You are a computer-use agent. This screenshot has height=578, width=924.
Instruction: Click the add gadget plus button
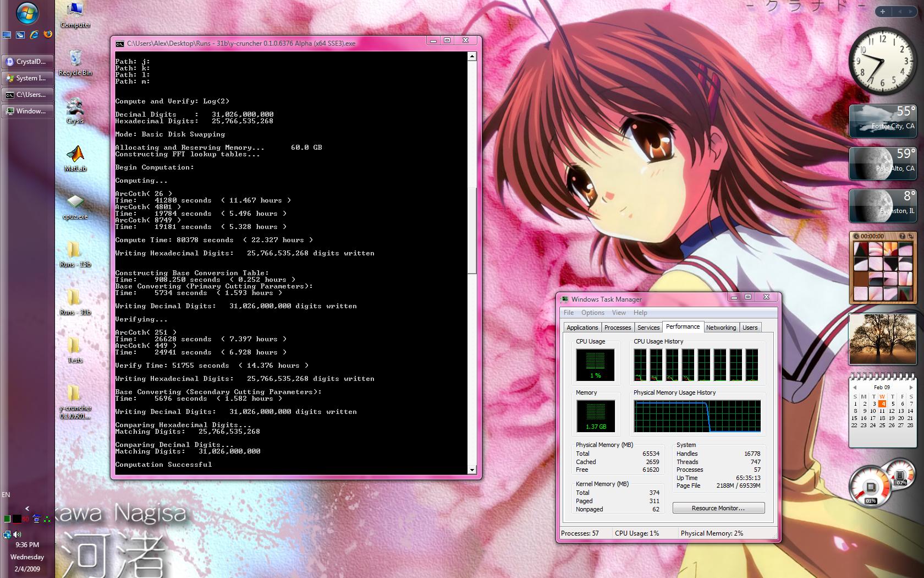coord(883,11)
